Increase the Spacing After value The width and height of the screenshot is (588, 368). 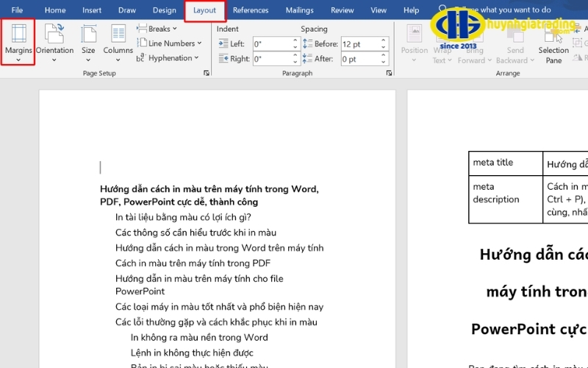point(383,56)
